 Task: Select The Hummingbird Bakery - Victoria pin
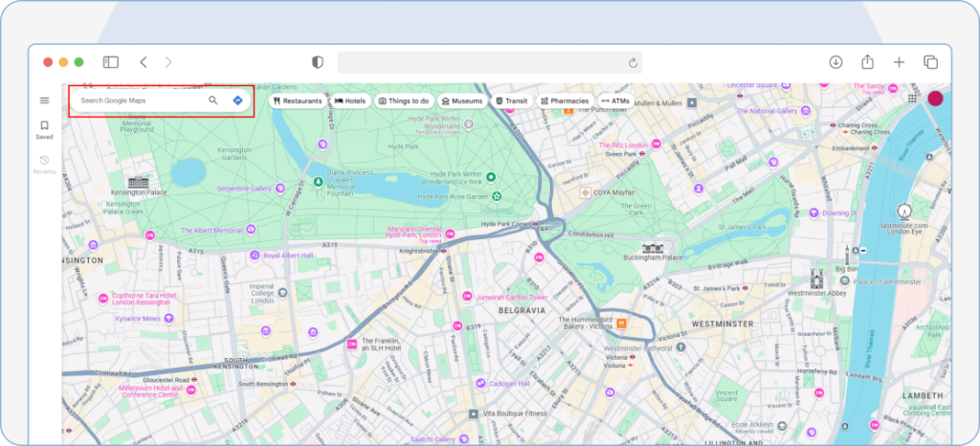point(621,323)
